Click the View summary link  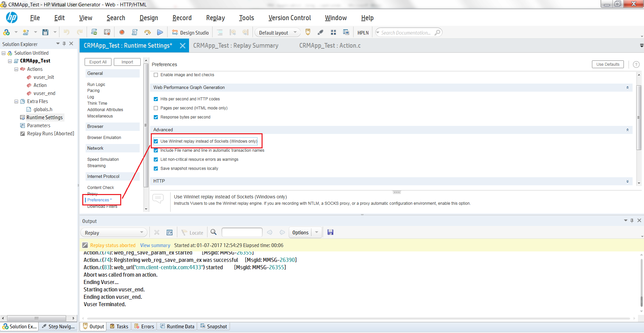155,245
